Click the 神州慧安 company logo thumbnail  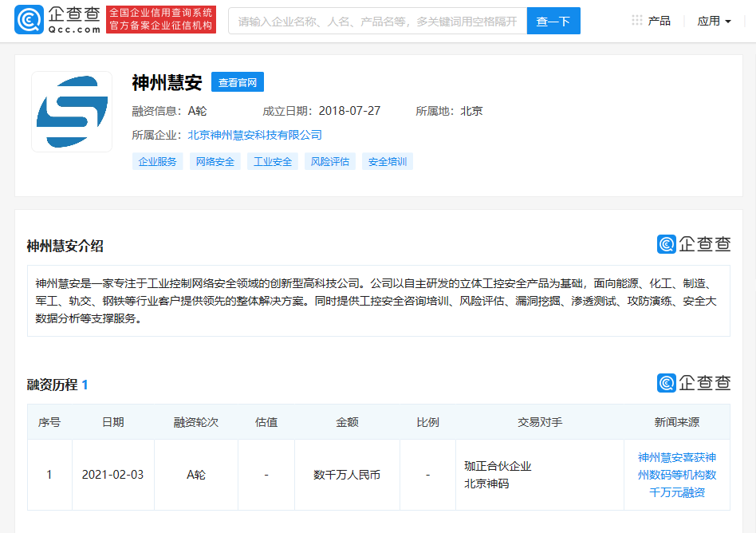[72, 112]
